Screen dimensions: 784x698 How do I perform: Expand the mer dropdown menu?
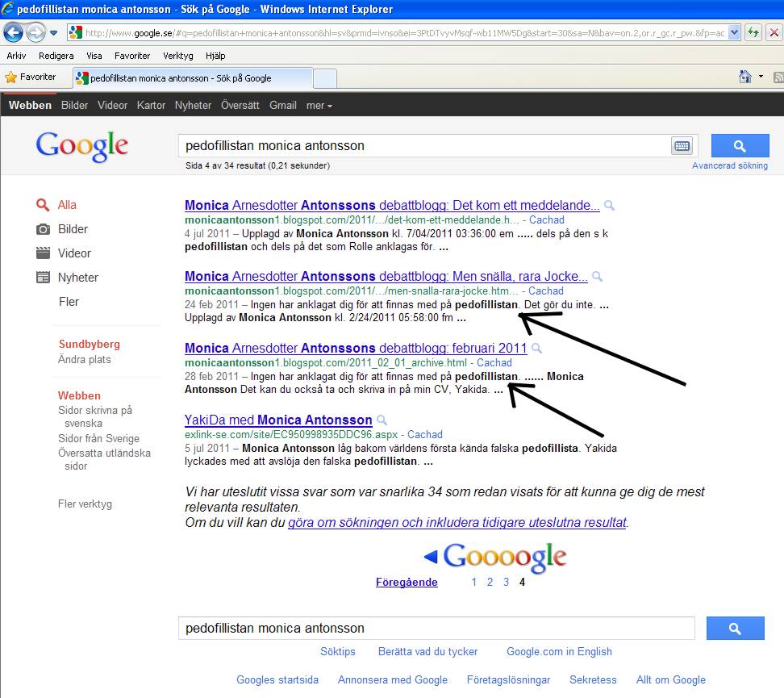(x=319, y=106)
